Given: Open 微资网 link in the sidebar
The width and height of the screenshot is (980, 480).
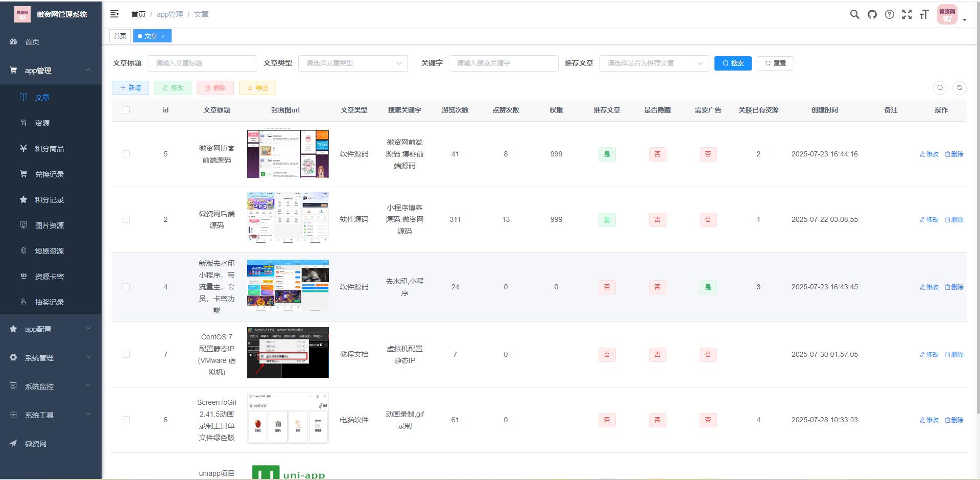Looking at the screenshot, I should (51, 444).
